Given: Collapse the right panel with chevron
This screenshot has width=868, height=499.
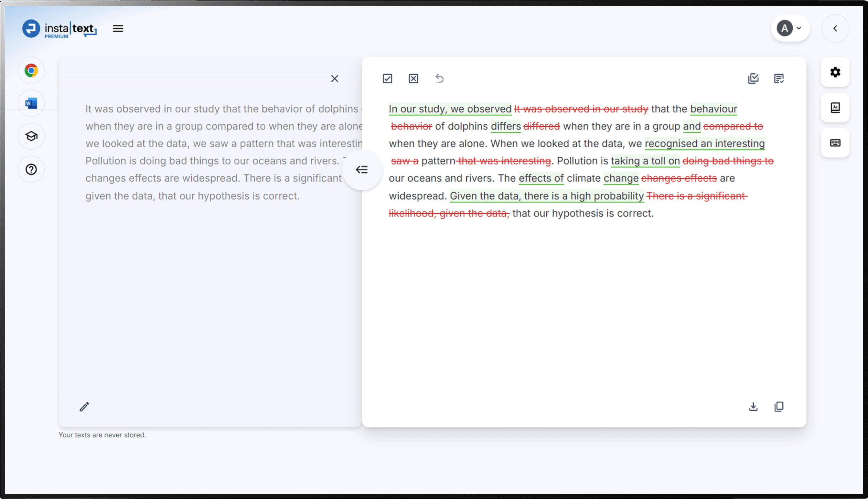Looking at the screenshot, I should coord(835,29).
